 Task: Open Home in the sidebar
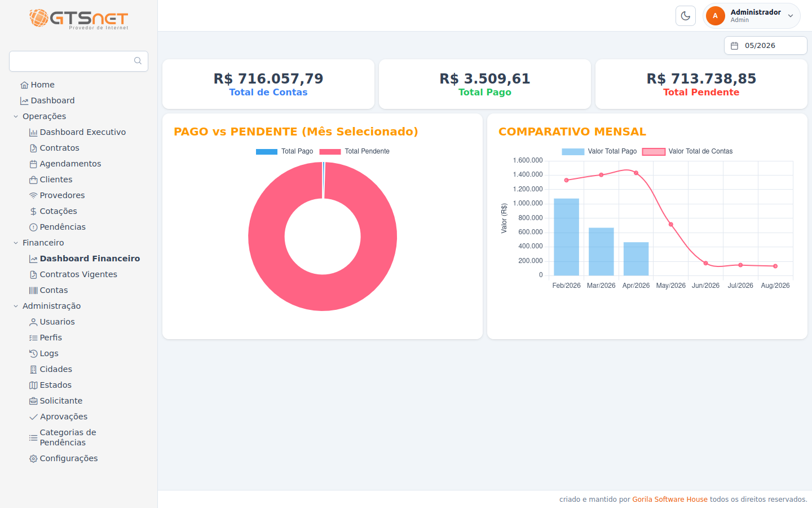click(43, 85)
